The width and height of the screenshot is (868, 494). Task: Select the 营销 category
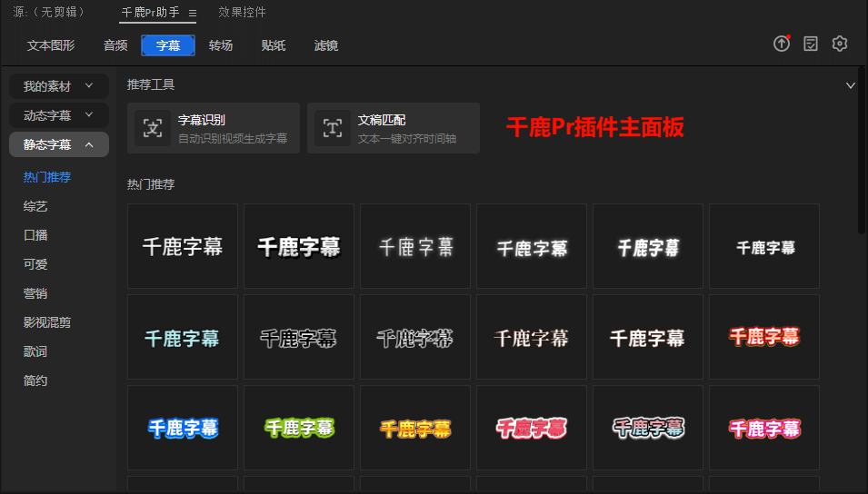35,293
